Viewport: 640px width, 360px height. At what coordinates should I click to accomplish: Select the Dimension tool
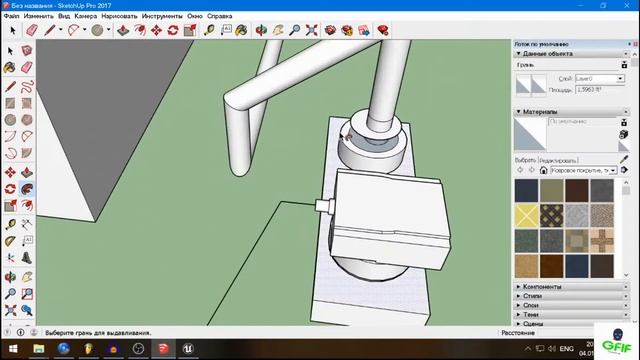coord(27,224)
